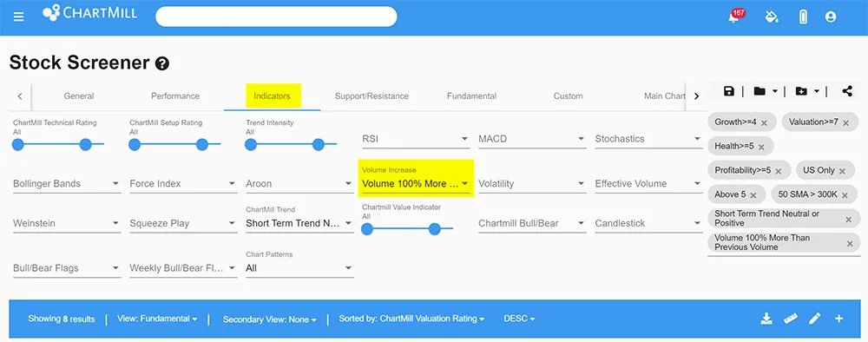Click the Chartmill Value Indicator slider's right handle

[435, 228]
